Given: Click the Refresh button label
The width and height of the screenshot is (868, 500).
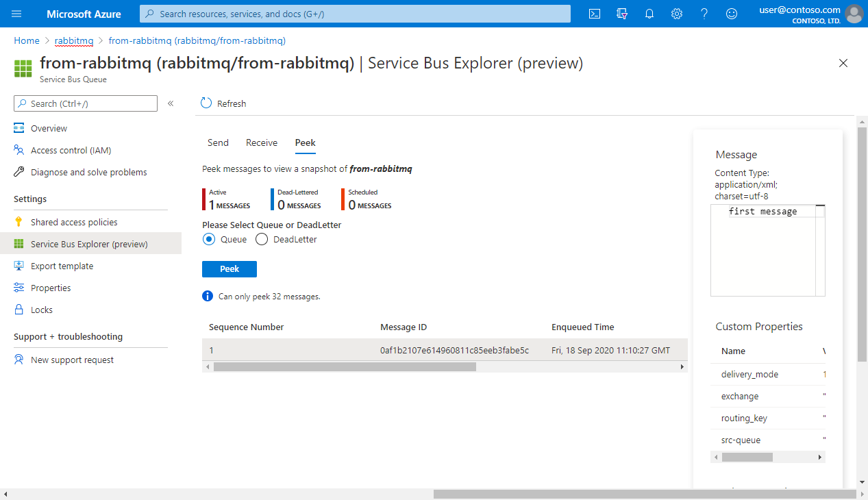Looking at the screenshot, I should 232,103.
